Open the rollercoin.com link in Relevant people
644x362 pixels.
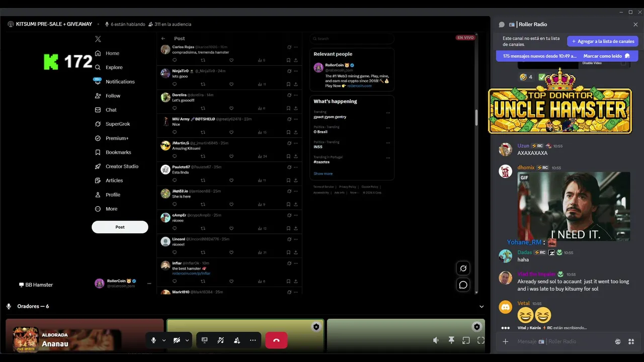coord(359,86)
